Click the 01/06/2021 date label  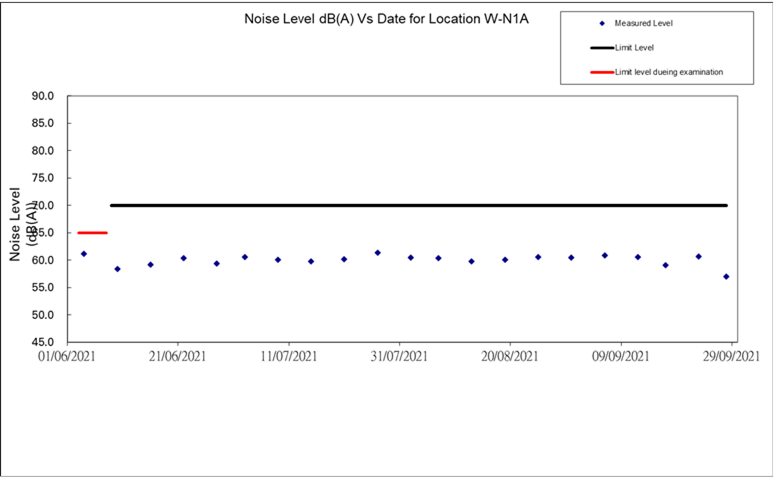[67, 356]
